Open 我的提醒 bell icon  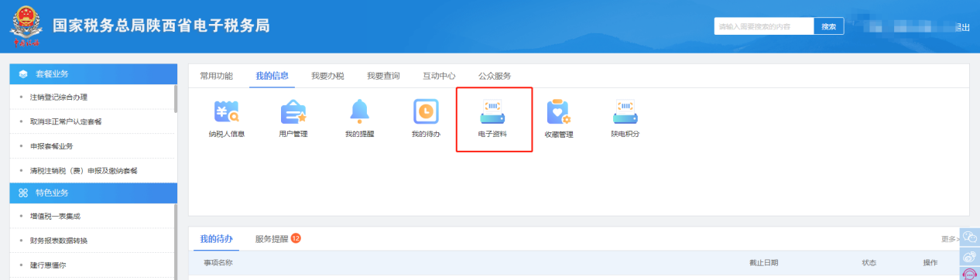click(x=359, y=112)
